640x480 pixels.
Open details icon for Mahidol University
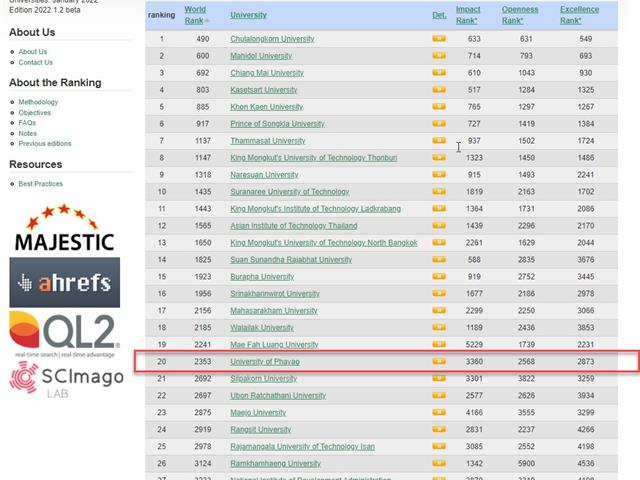pyautogui.click(x=439, y=56)
